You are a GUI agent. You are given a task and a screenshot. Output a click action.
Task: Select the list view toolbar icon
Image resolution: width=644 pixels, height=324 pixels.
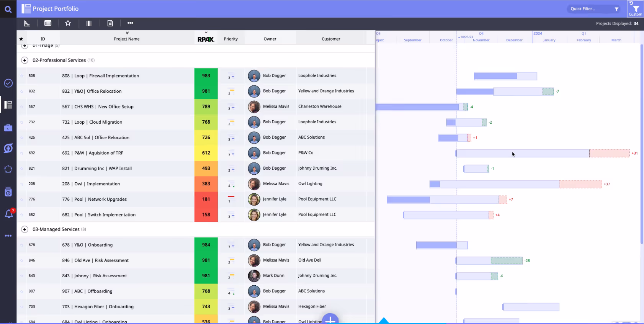coord(48,23)
